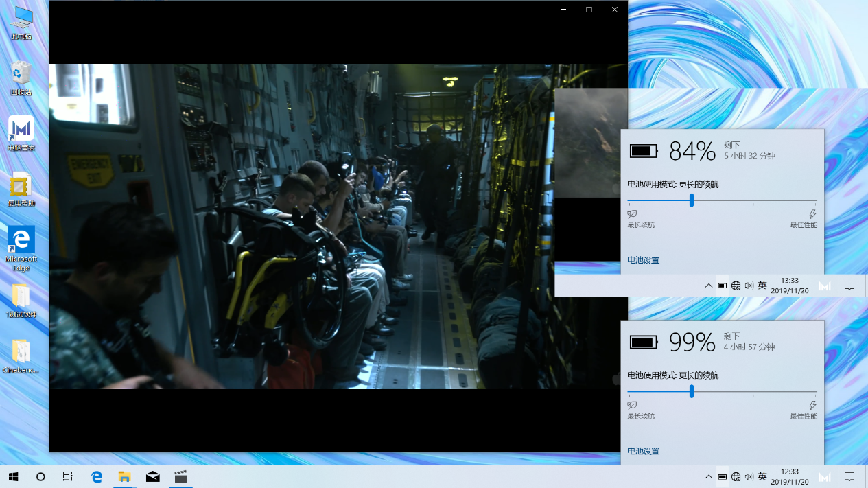
Task: Open the Action Center icon beside the 13:33 clock
Action: click(849, 286)
